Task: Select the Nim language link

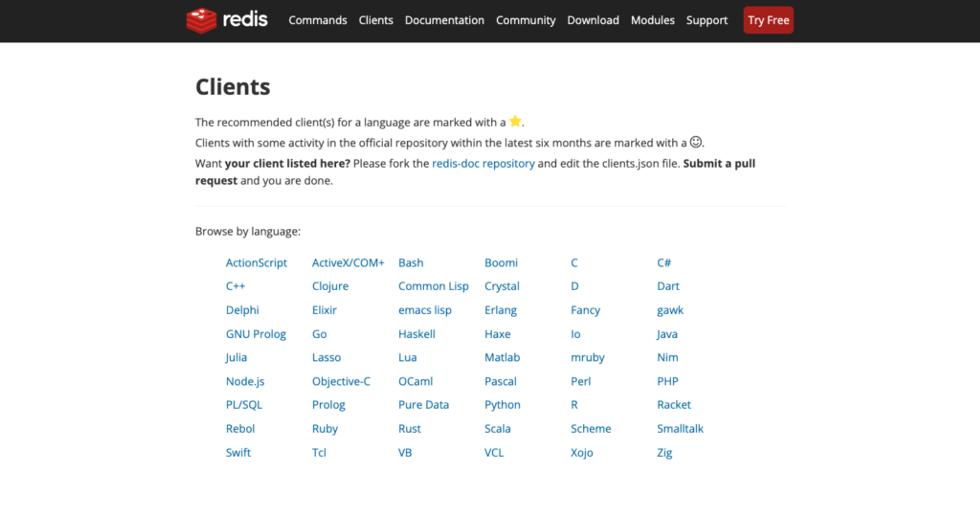Action: point(668,357)
